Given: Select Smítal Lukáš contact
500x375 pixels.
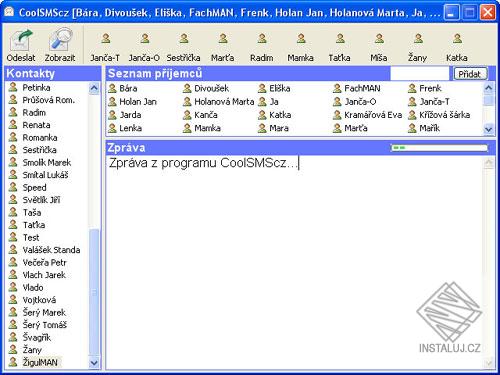Looking at the screenshot, I should pyautogui.click(x=39, y=175).
